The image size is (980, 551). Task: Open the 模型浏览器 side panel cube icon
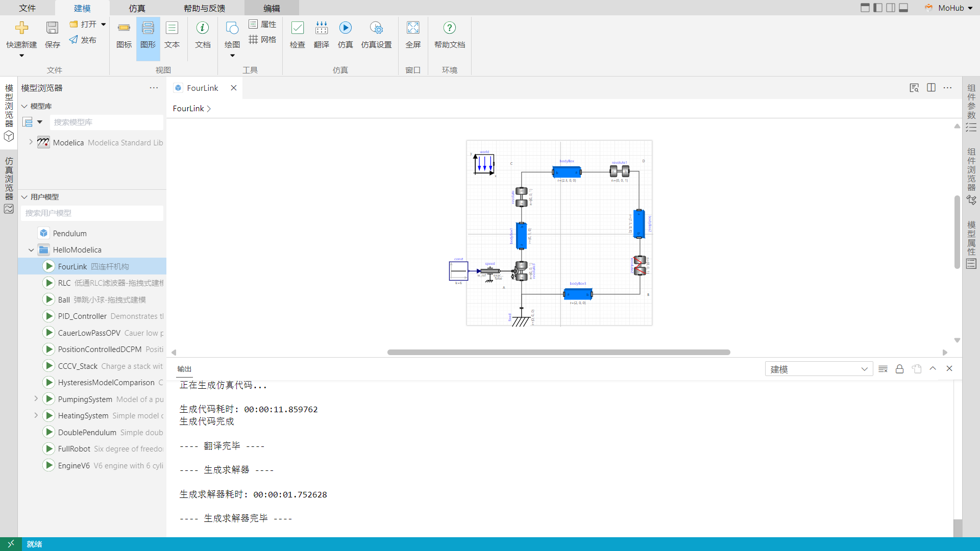[x=9, y=137]
